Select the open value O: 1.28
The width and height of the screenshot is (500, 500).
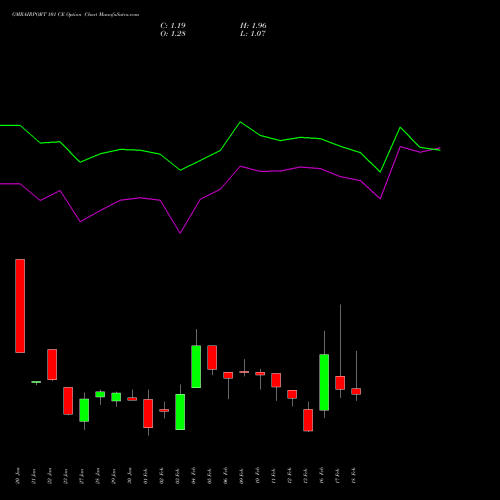click(x=173, y=34)
